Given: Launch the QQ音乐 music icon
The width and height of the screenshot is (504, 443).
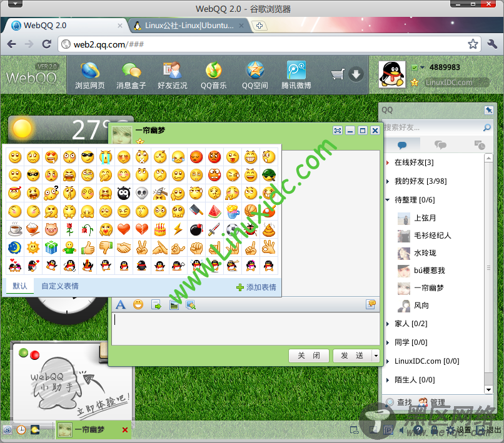Looking at the screenshot, I should pyautogui.click(x=213, y=76).
